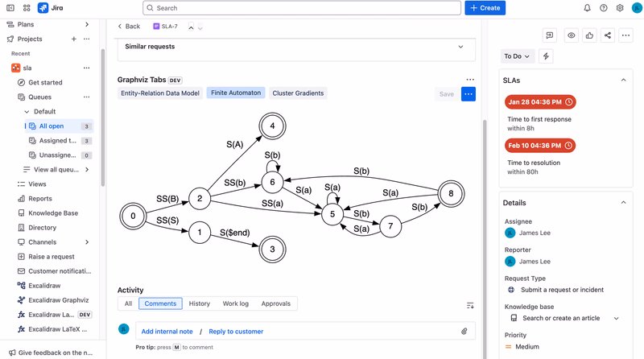
Task: Click the Jira search field
Action: [x=302, y=8]
